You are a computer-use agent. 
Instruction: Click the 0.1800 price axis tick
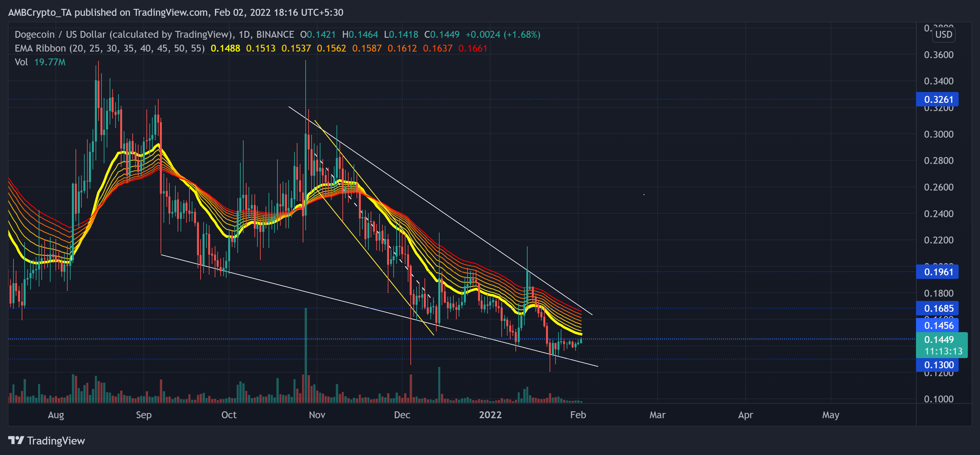click(x=939, y=294)
